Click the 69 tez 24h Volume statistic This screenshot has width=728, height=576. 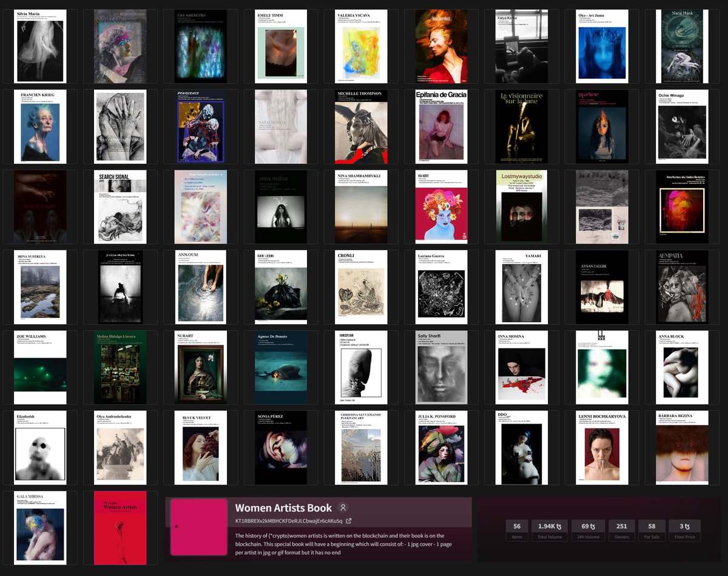pos(589,530)
